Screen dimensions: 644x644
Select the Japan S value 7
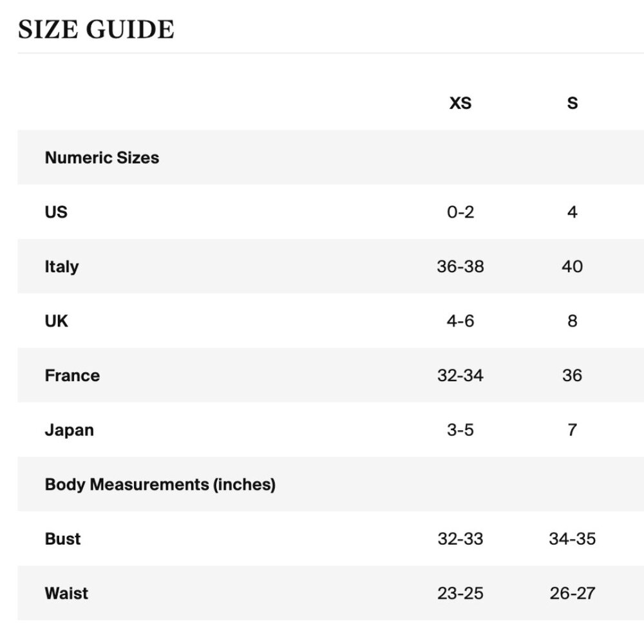pos(572,430)
